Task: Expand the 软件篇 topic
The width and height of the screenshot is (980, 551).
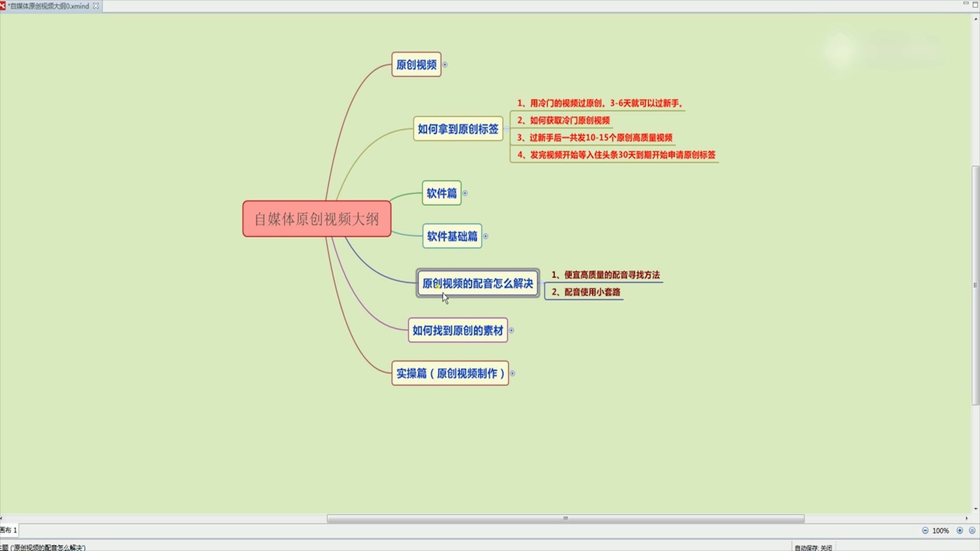Action: (465, 193)
